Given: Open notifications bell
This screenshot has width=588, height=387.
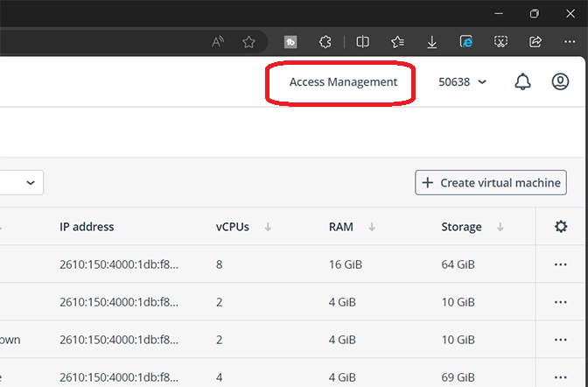Looking at the screenshot, I should coord(522,81).
